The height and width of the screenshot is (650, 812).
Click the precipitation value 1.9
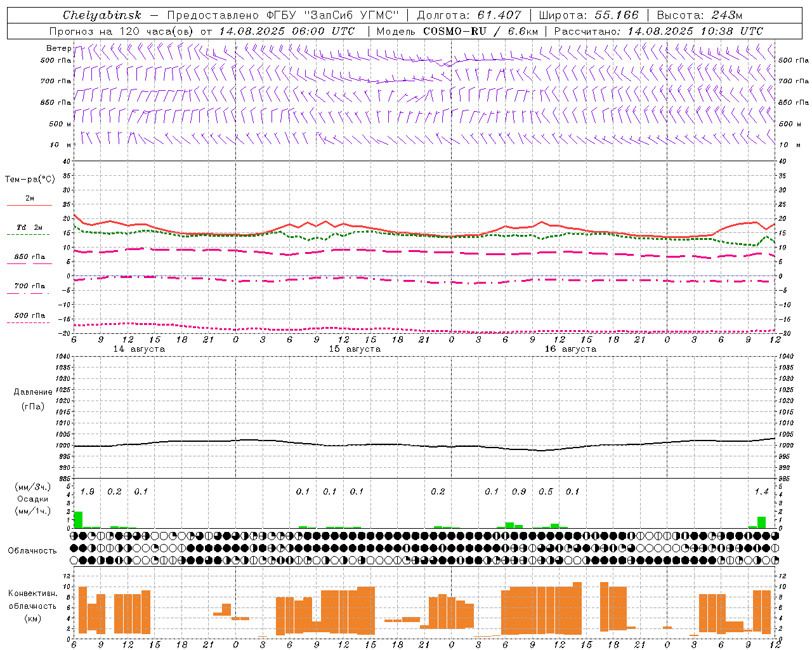point(88,492)
